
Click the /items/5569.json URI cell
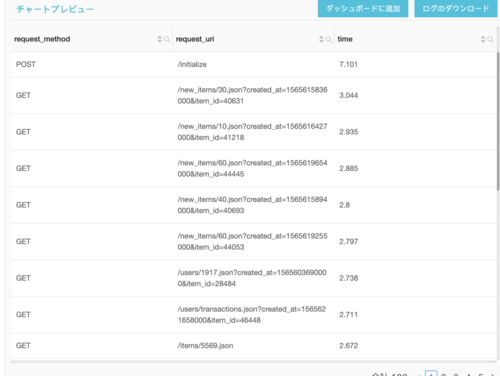(205, 346)
